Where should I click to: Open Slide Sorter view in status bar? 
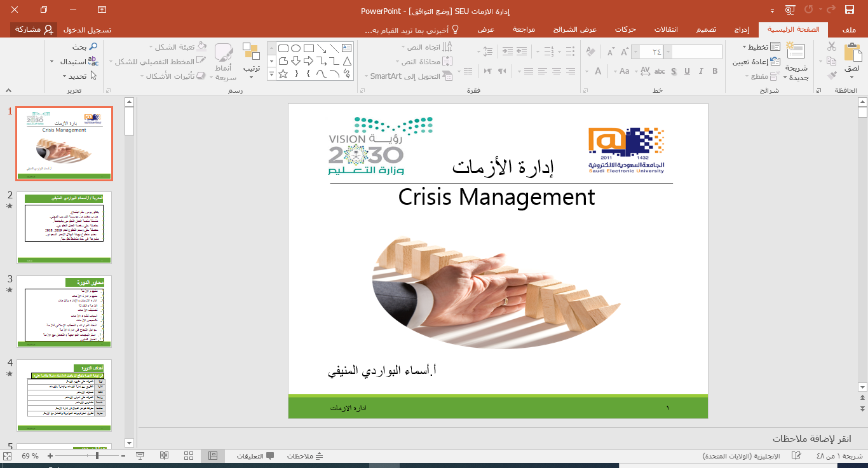tap(189, 456)
